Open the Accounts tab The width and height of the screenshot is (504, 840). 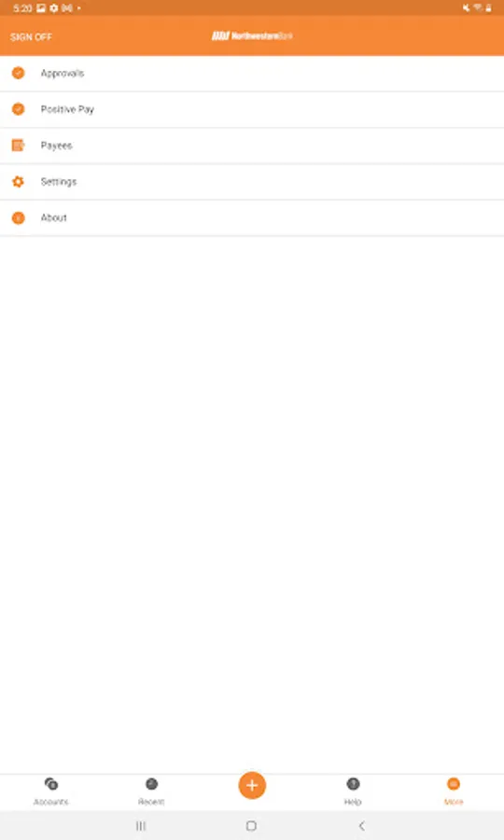(x=51, y=791)
